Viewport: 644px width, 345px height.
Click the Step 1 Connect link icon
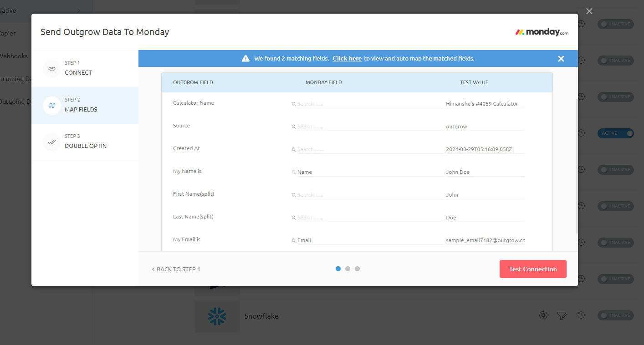[52, 69]
